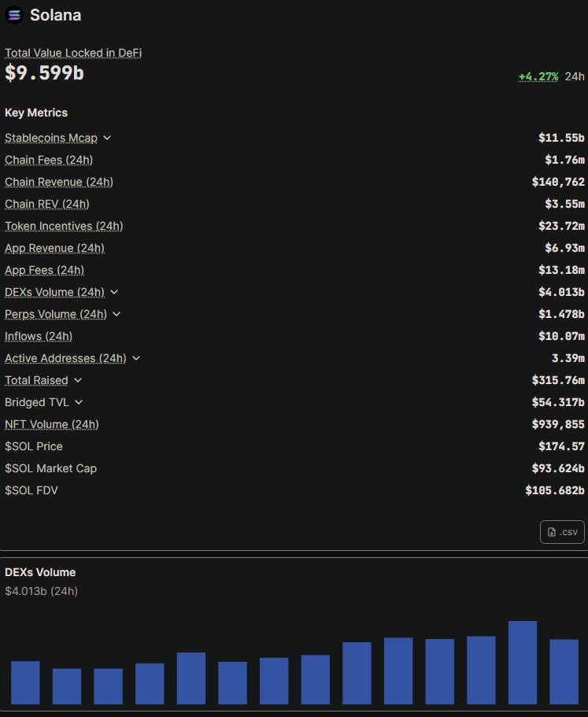Click the $13.18m app fees value

(561, 270)
